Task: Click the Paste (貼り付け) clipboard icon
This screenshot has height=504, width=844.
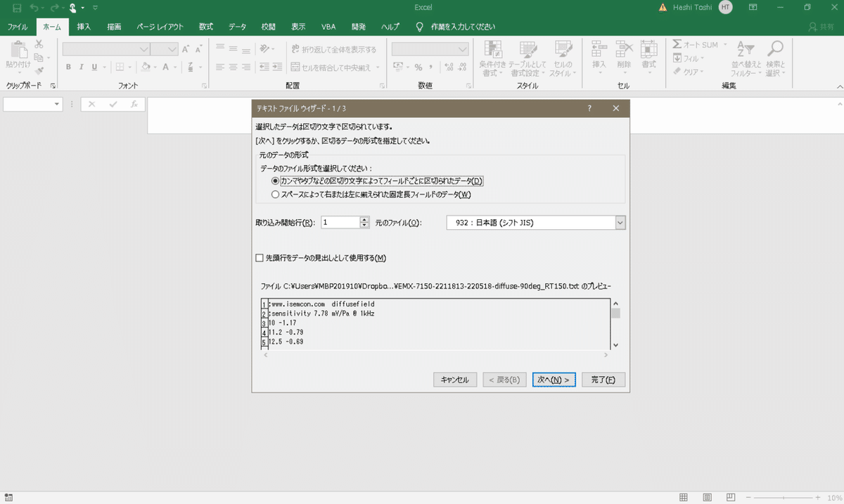Action: point(18,49)
